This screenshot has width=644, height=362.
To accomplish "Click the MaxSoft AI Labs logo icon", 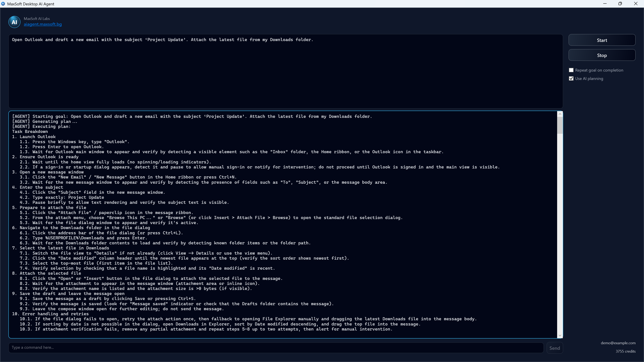I will pos(14,22).
